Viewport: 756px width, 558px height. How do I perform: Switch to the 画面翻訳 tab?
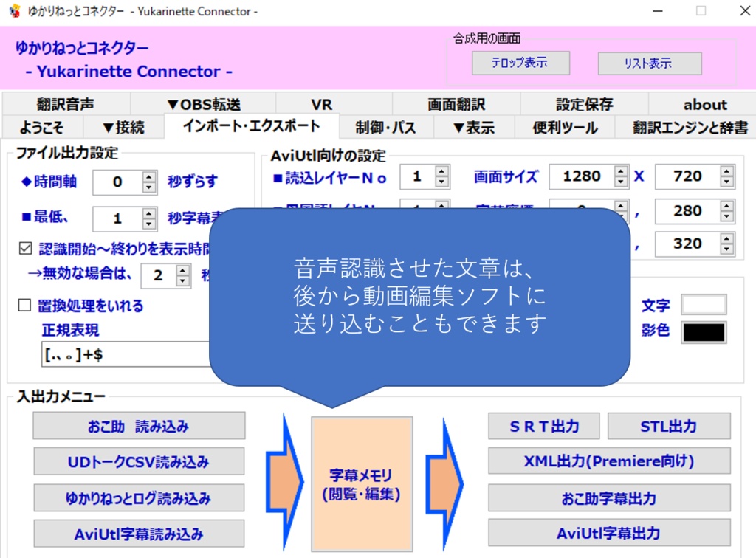point(456,103)
